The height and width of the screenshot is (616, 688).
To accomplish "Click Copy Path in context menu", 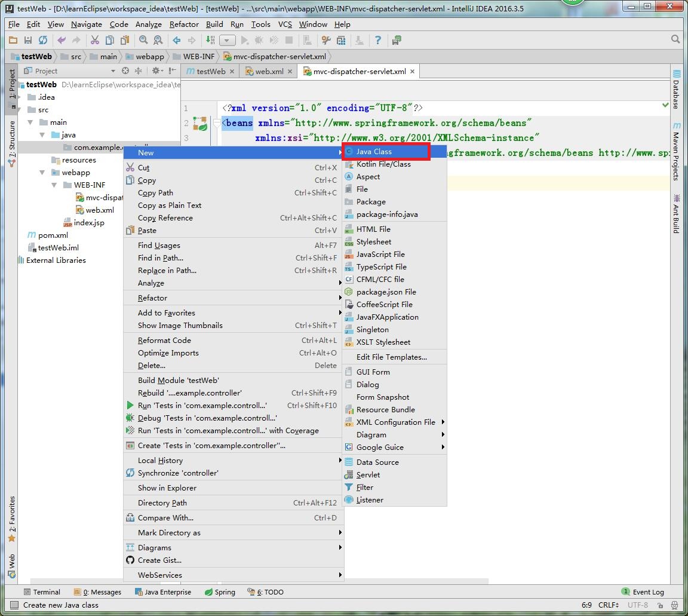I will tap(233, 193).
